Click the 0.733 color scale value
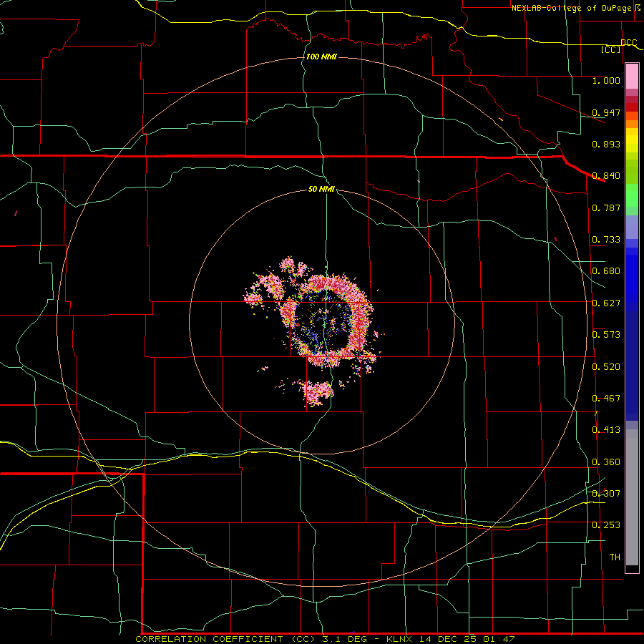The image size is (644, 644). tap(606, 240)
